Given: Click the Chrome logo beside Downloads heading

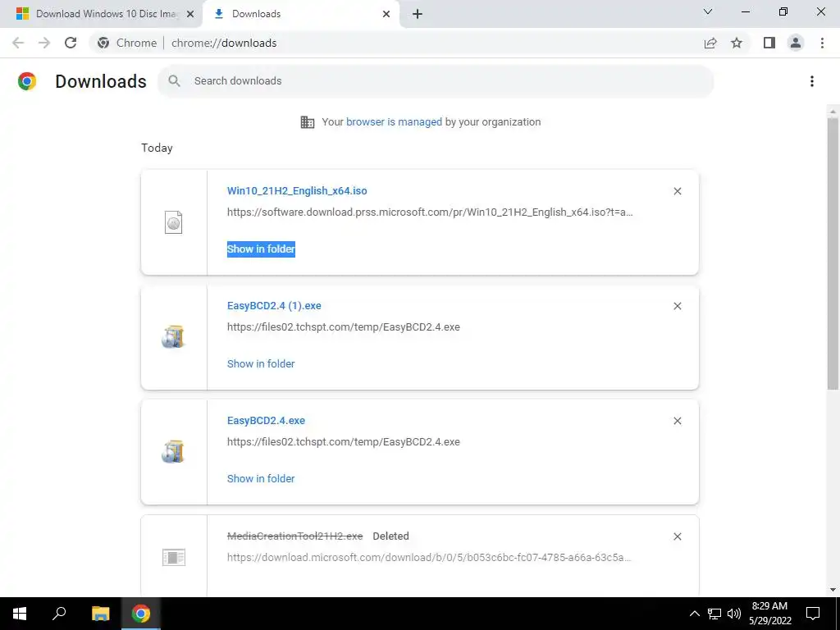Looking at the screenshot, I should point(27,81).
